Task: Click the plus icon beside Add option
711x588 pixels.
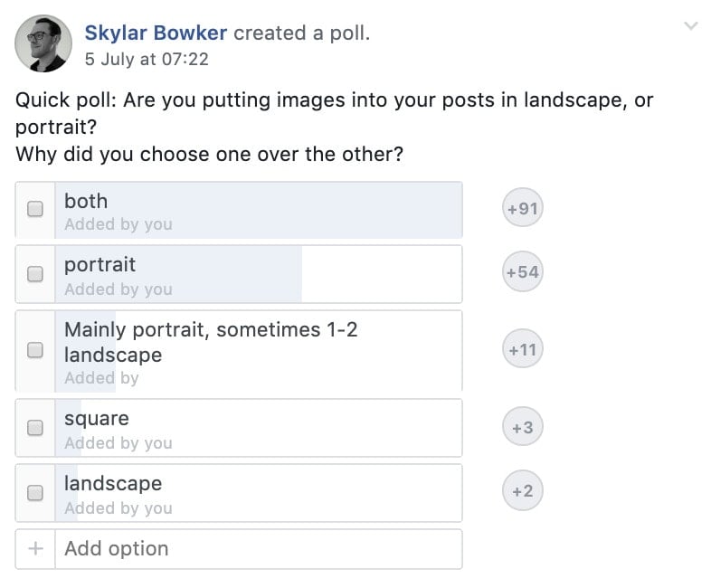Action: [x=35, y=548]
